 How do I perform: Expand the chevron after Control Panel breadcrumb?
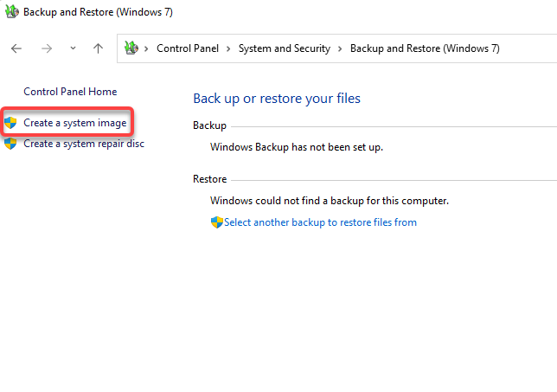tap(229, 48)
